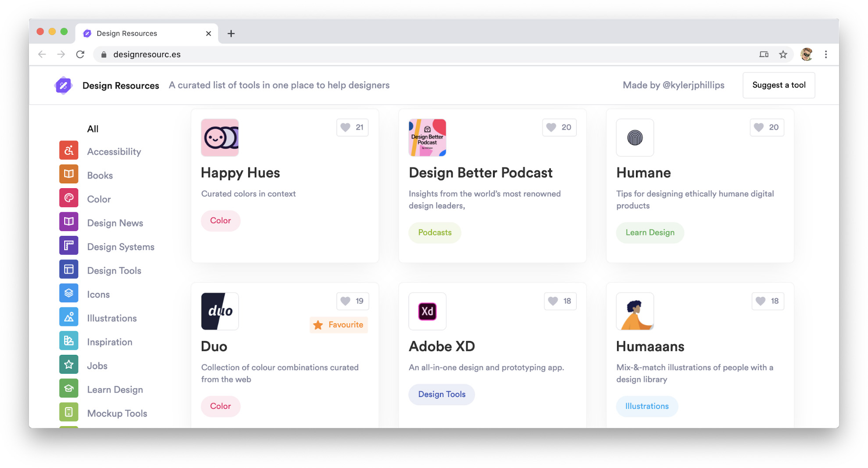Open the Happy Hues title
The image size is (868, 468).
click(240, 172)
